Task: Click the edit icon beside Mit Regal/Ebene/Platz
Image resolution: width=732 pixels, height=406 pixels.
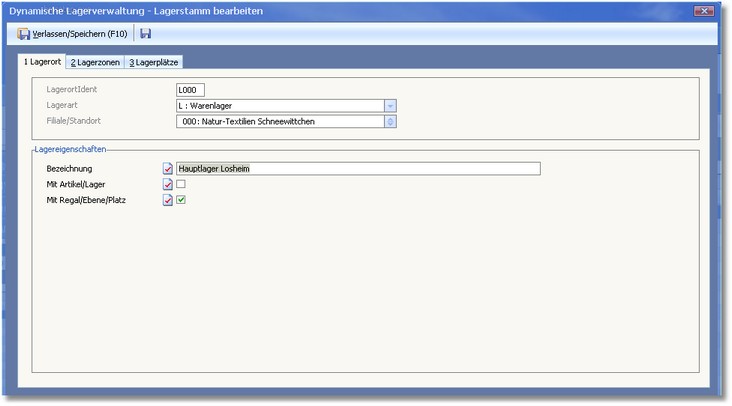Action: point(168,200)
